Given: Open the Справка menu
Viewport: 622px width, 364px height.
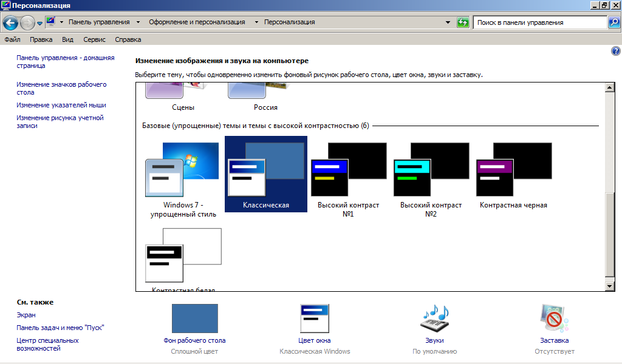Looking at the screenshot, I should 128,39.
